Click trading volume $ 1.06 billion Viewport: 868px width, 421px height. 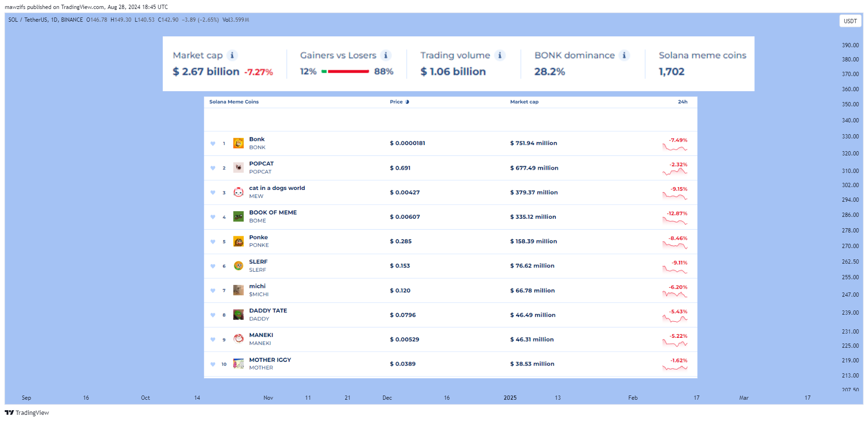453,71
